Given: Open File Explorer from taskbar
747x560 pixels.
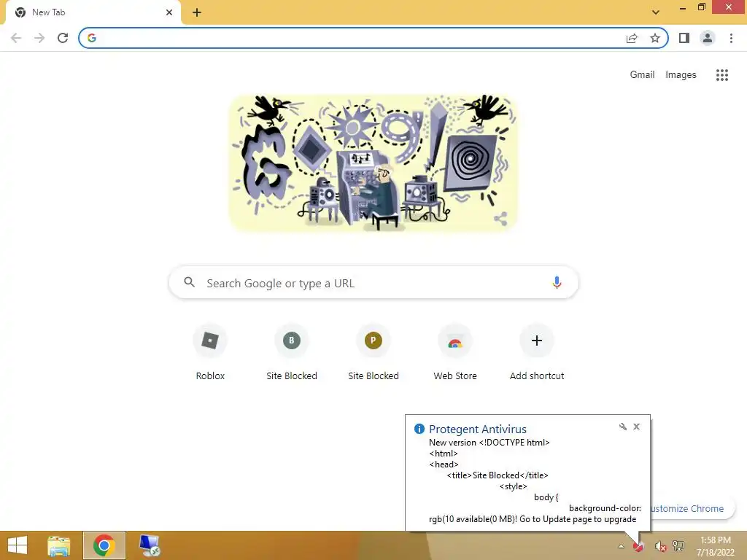Looking at the screenshot, I should (x=58, y=545).
